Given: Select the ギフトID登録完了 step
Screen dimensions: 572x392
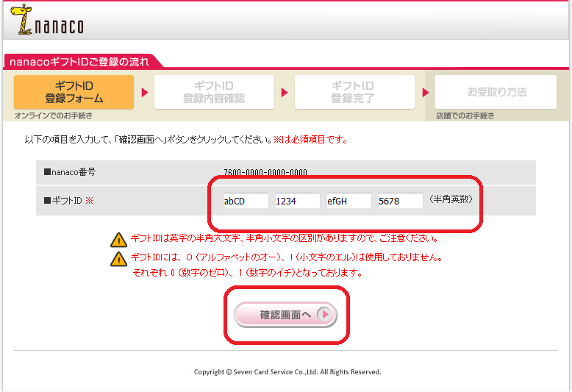Looking at the screenshot, I should (x=354, y=92).
